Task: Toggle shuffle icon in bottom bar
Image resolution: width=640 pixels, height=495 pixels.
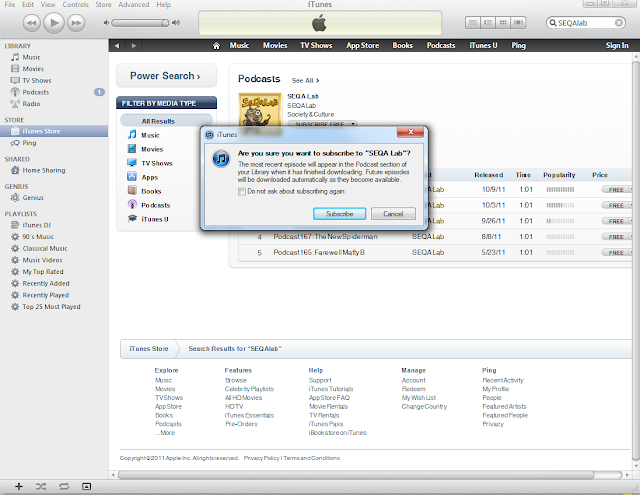Action: (x=41, y=486)
